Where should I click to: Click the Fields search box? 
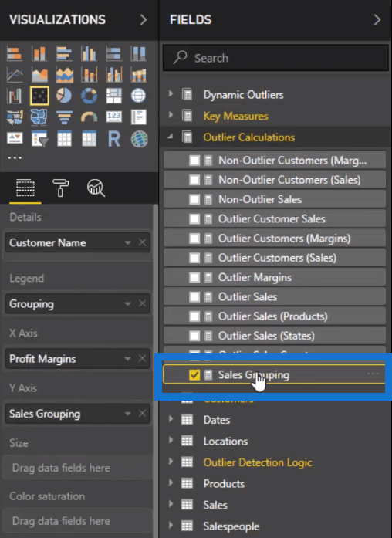(275, 58)
